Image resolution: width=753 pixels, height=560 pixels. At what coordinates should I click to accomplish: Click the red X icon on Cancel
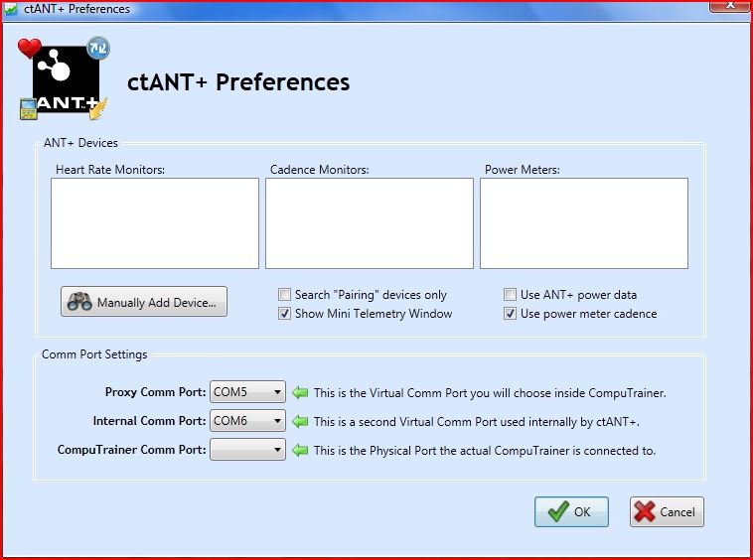coord(645,511)
